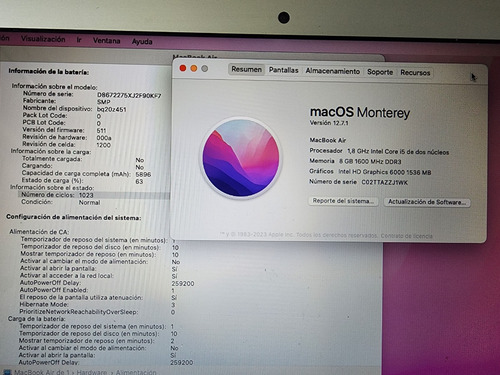
Task: Click the Información de la batería heading
Action: click(x=49, y=71)
